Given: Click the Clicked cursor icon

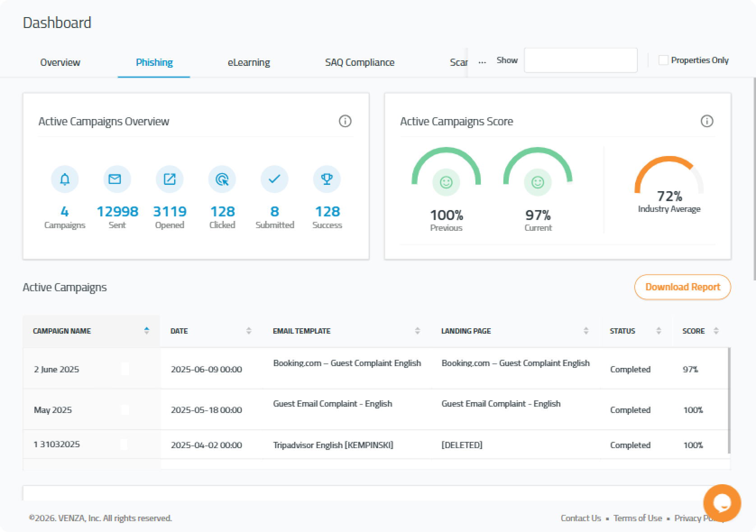Looking at the screenshot, I should tap(222, 179).
